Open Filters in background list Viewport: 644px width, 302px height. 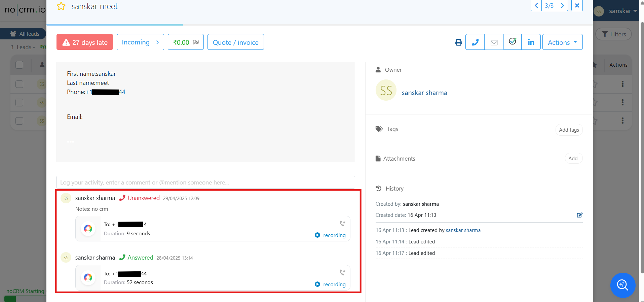613,34
